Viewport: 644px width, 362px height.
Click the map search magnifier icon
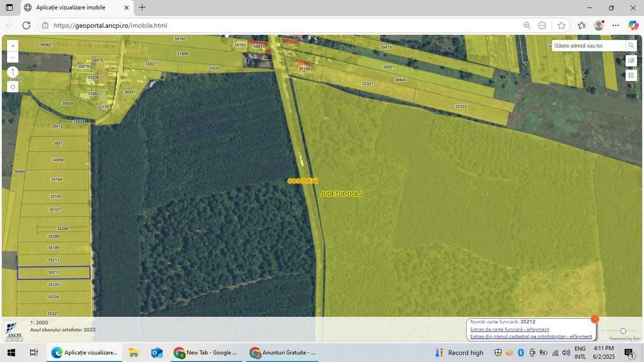pos(631,46)
